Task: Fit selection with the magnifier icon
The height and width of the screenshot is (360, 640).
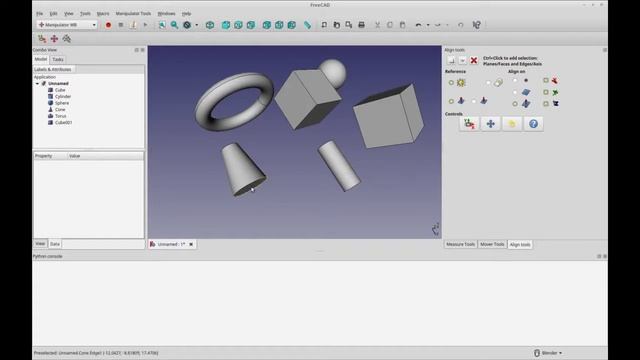Action: pyautogui.click(x=175, y=25)
